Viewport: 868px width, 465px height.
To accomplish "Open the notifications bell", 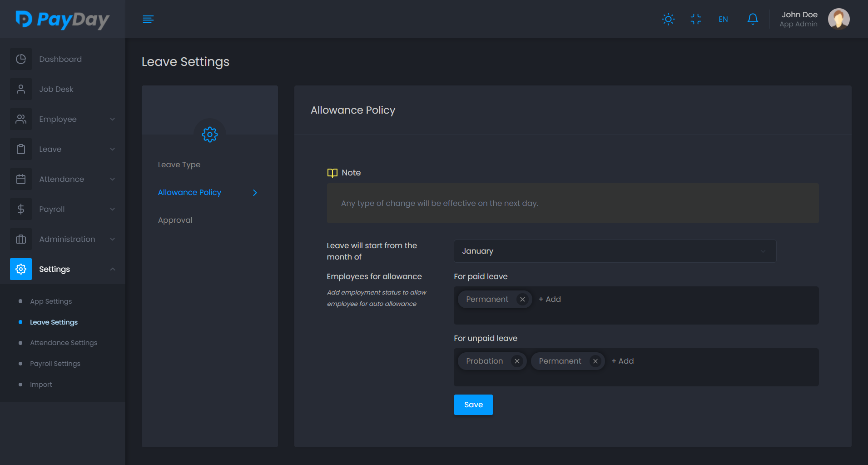I will tap(752, 19).
